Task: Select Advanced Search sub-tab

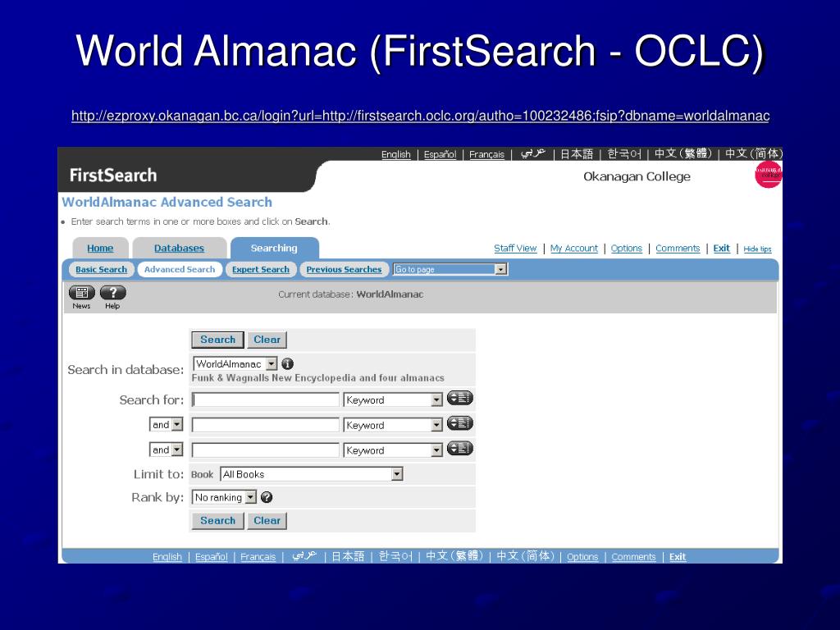Action: coord(180,269)
